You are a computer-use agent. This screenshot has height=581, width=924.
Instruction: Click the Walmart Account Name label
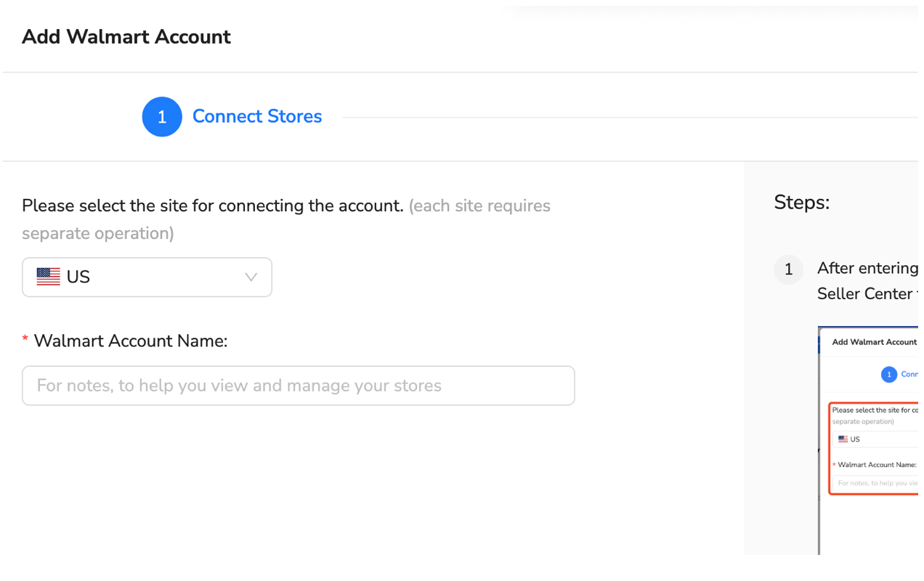[x=131, y=340]
